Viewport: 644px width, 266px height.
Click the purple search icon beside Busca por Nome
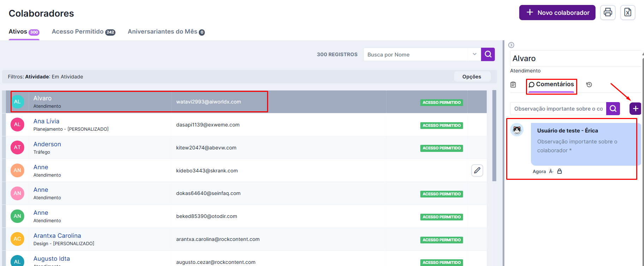tap(488, 54)
